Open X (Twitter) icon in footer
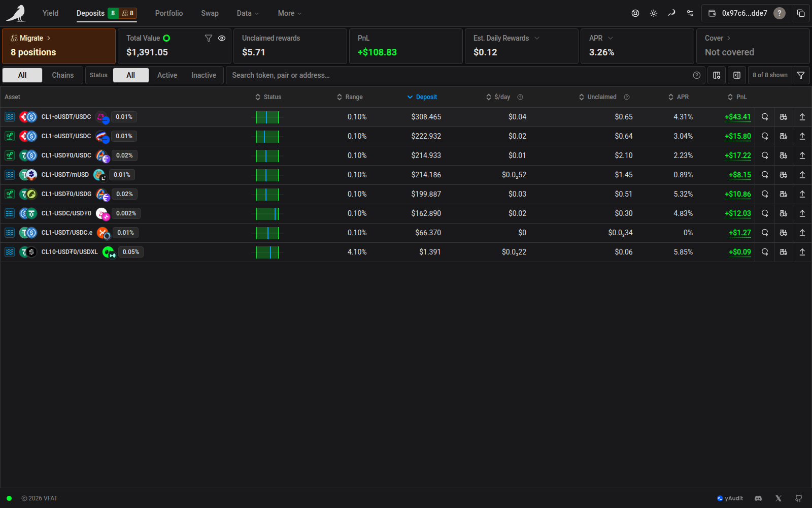 (x=779, y=498)
